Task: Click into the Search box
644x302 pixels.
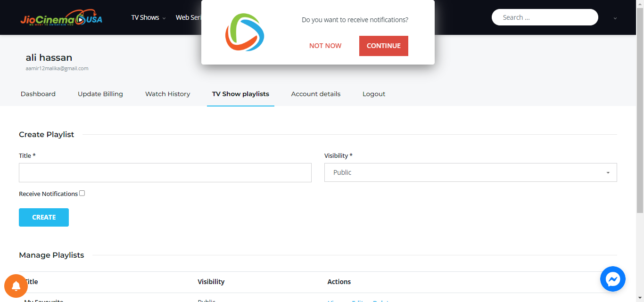Action: coord(545,17)
